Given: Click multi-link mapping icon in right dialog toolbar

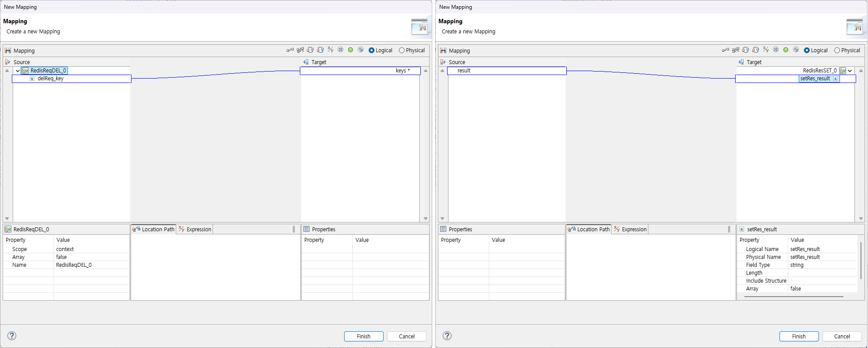Looking at the screenshot, I should click(x=736, y=50).
